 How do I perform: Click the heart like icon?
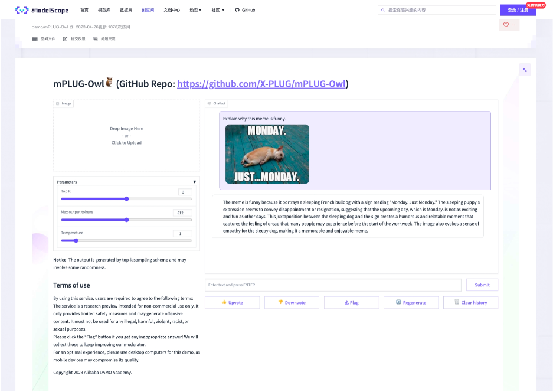[506, 25]
